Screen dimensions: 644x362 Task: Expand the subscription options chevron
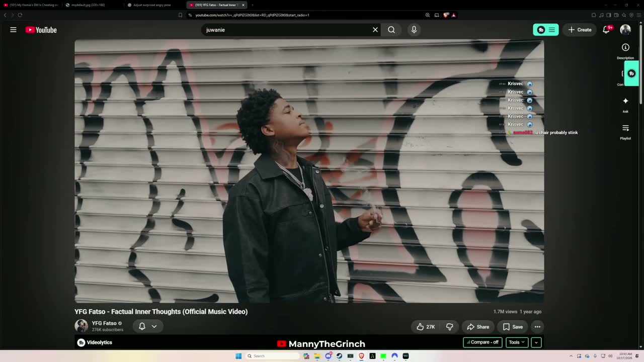pyautogui.click(x=154, y=326)
